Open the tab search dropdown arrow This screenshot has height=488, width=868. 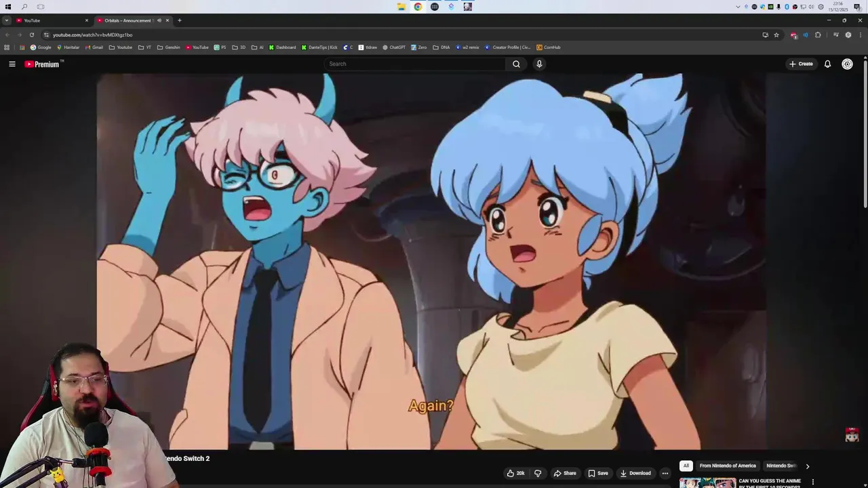[6, 20]
